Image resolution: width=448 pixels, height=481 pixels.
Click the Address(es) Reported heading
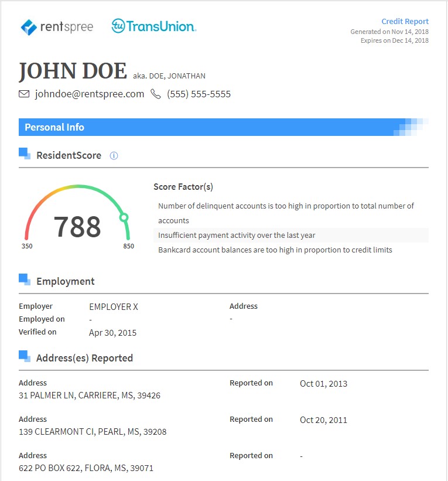pyautogui.click(x=85, y=358)
